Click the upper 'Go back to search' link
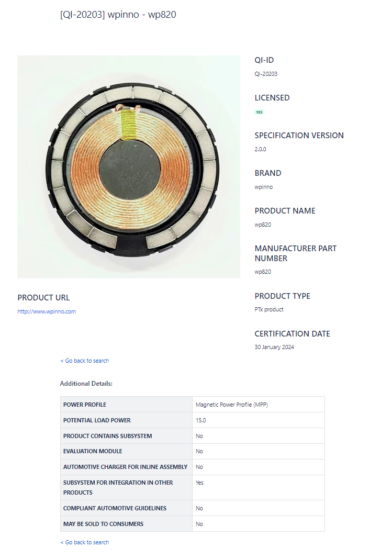 coord(85,361)
